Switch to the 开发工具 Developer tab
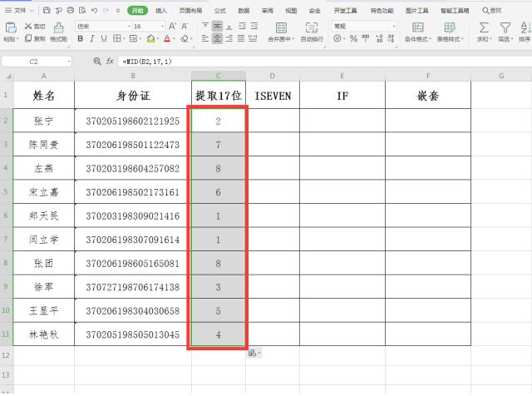Viewport: 532px width, 396px height. 346,11
